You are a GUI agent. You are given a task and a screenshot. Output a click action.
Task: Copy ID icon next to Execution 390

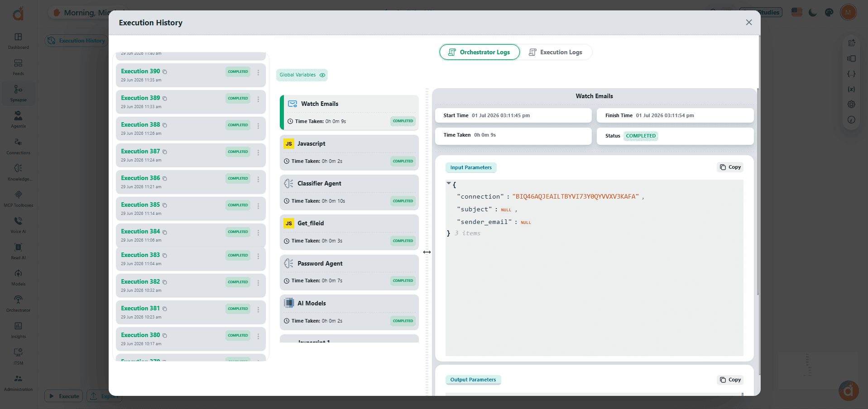(165, 72)
